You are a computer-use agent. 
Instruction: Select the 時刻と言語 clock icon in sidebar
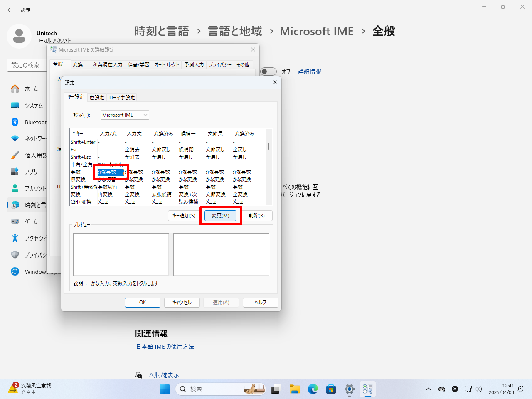tap(15, 205)
